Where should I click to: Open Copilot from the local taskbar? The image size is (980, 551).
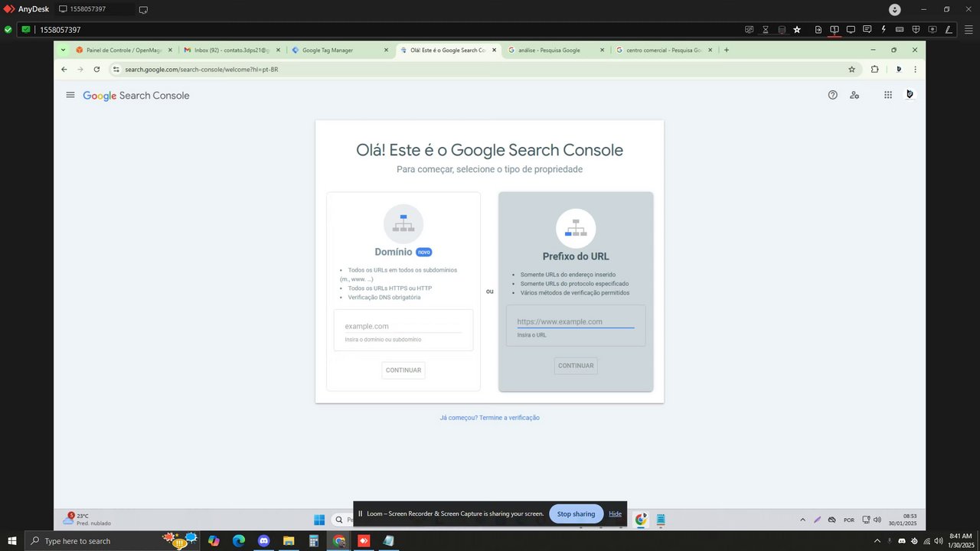click(x=214, y=541)
